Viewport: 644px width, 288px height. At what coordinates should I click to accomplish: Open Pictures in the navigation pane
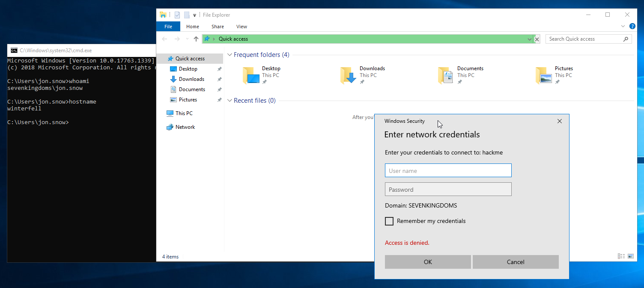[x=188, y=100]
